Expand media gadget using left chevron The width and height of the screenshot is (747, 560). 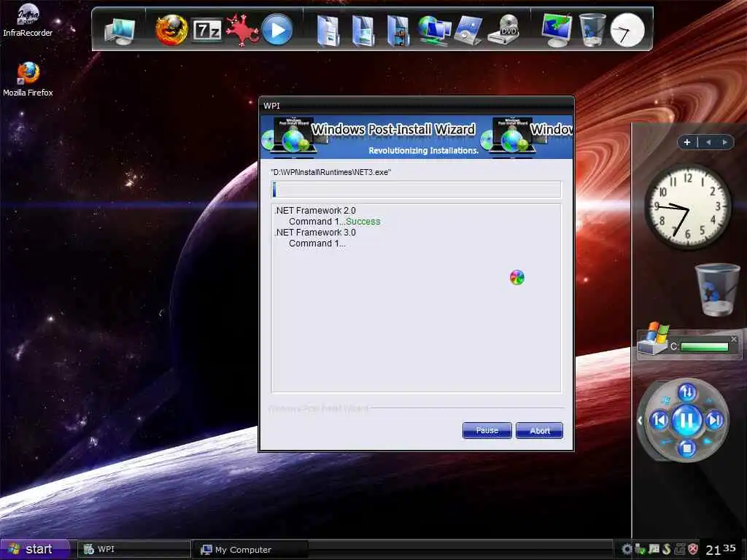pos(640,420)
